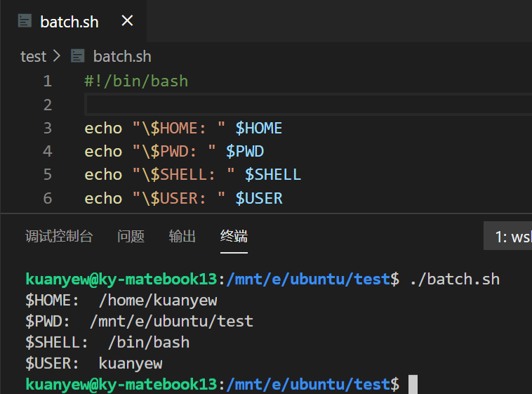Open the 输出 panel tab
This screenshot has height=394, width=532.
pos(182,236)
